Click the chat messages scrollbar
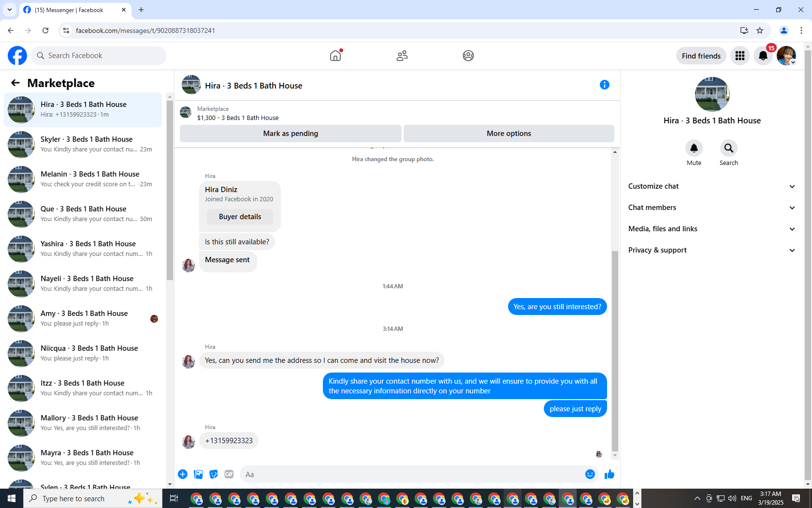812x508 pixels. [615, 350]
